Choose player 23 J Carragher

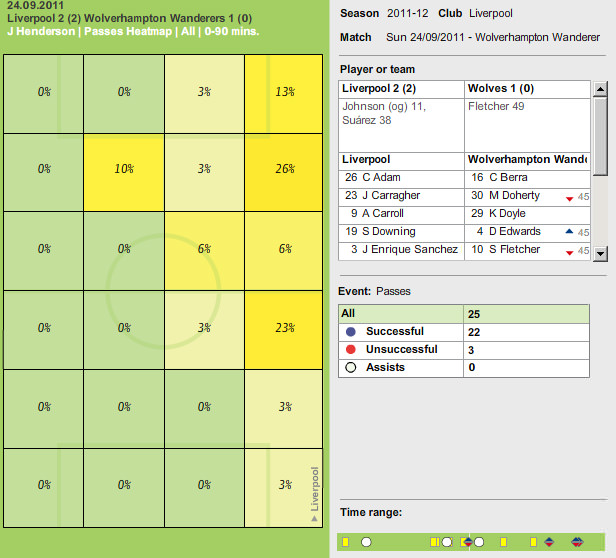pyautogui.click(x=402, y=196)
